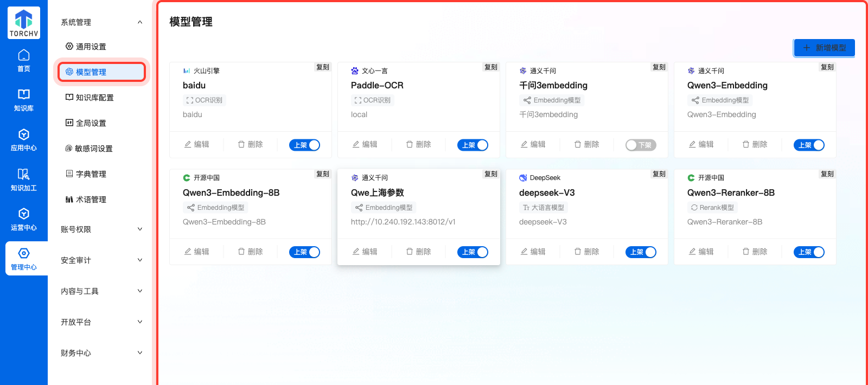Open 知识库配置 menu item
This screenshot has height=385, width=868.
click(101, 98)
